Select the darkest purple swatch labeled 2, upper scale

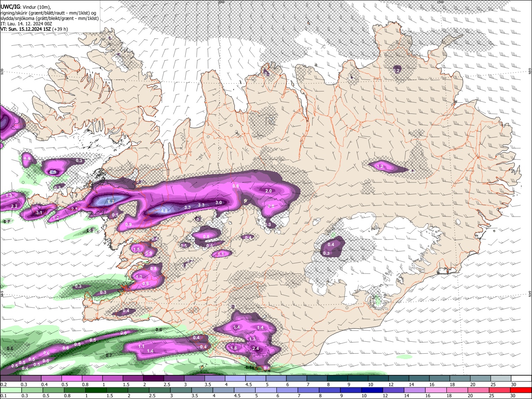[153, 379]
